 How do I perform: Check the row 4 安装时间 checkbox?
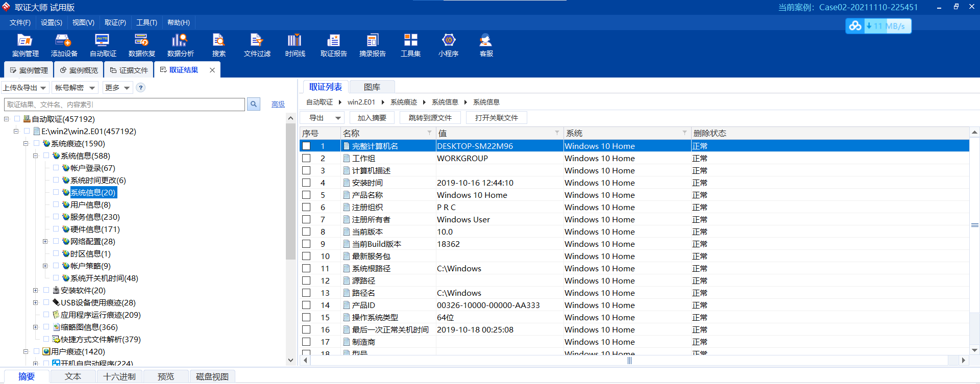click(x=306, y=183)
